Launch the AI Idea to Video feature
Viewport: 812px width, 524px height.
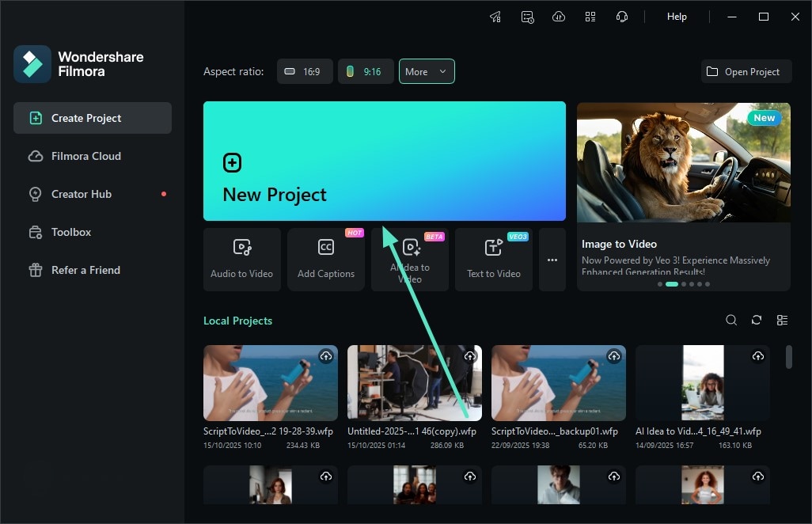[x=409, y=259]
